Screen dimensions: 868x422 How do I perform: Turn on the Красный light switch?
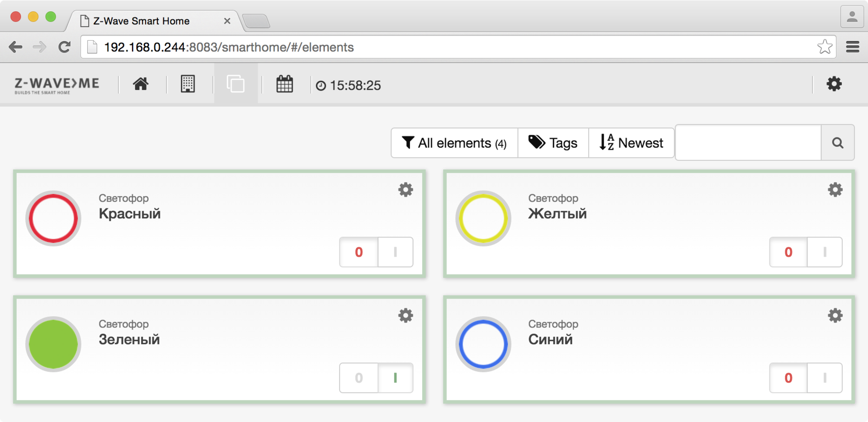click(x=395, y=252)
